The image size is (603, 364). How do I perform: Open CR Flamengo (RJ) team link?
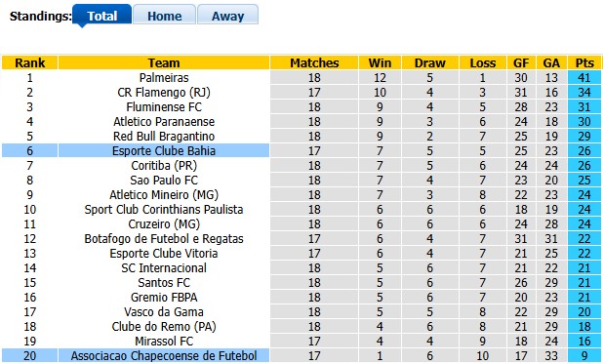tap(164, 93)
